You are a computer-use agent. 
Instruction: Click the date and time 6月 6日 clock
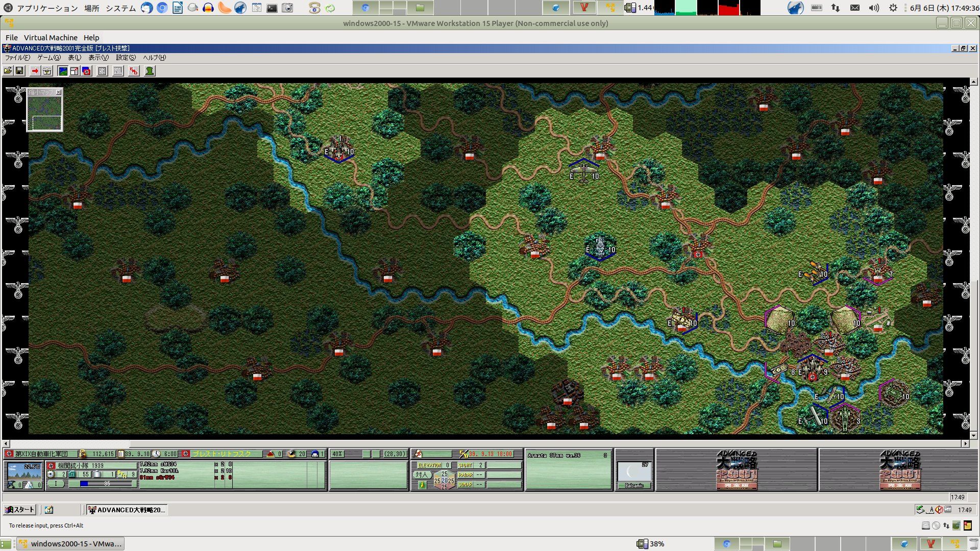(944, 8)
